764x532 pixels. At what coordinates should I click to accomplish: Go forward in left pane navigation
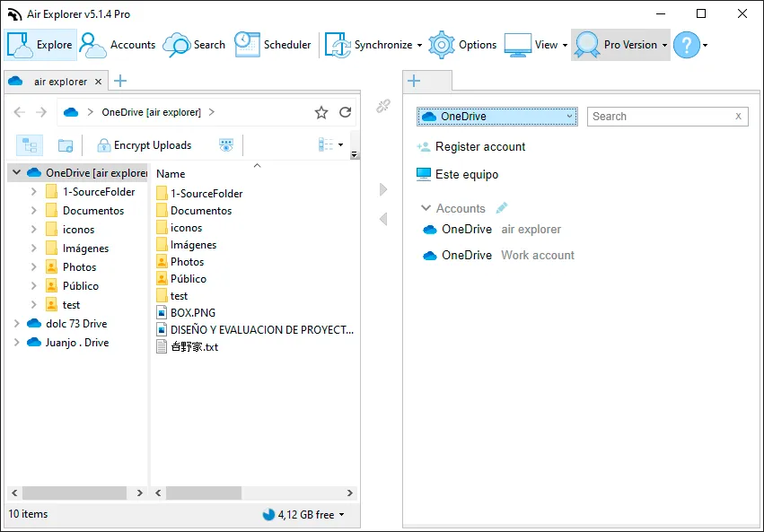click(x=41, y=112)
